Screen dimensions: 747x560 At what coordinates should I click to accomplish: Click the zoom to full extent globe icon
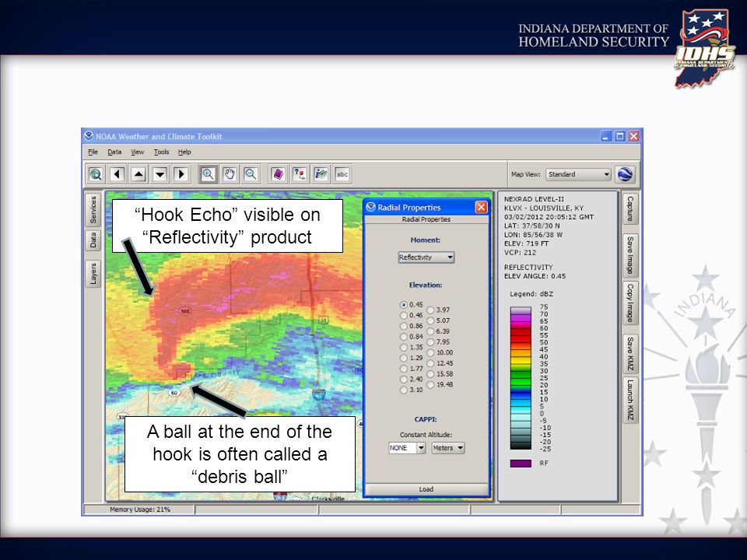click(x=96, y=174)
